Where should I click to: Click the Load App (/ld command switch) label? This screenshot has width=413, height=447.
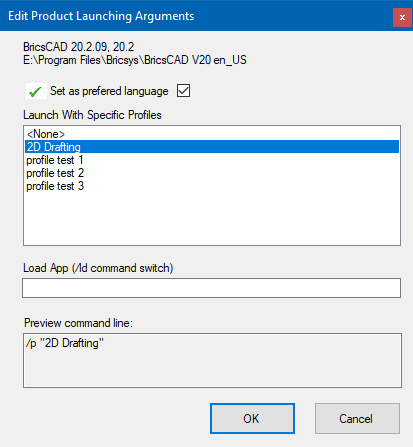[98, 268]
